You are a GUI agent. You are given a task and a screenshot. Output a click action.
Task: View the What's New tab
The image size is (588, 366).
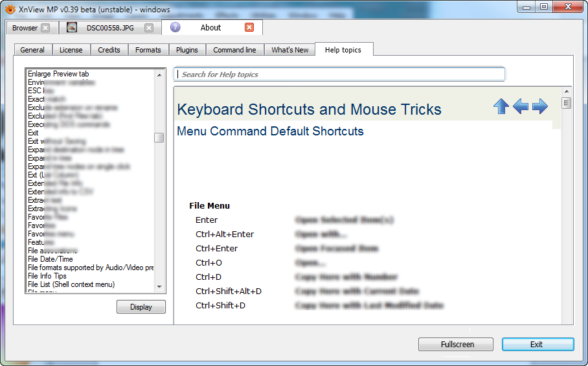(290, 50)
